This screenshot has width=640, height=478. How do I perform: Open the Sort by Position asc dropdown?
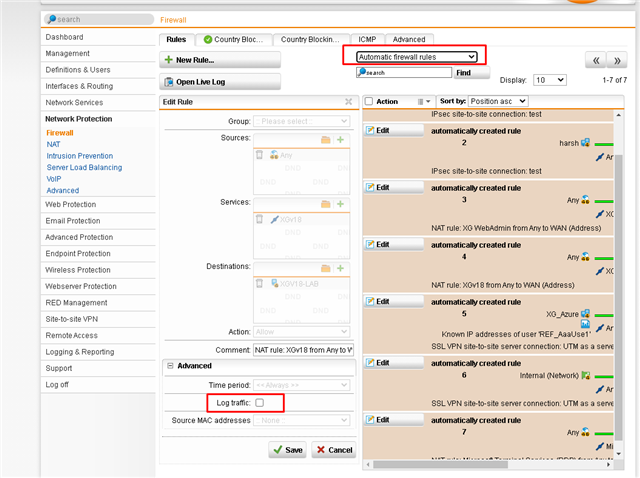coord(497,102)
